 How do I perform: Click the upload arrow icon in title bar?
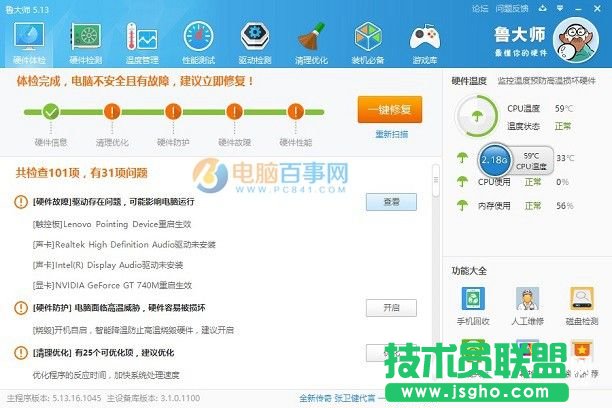coord(543,8)
